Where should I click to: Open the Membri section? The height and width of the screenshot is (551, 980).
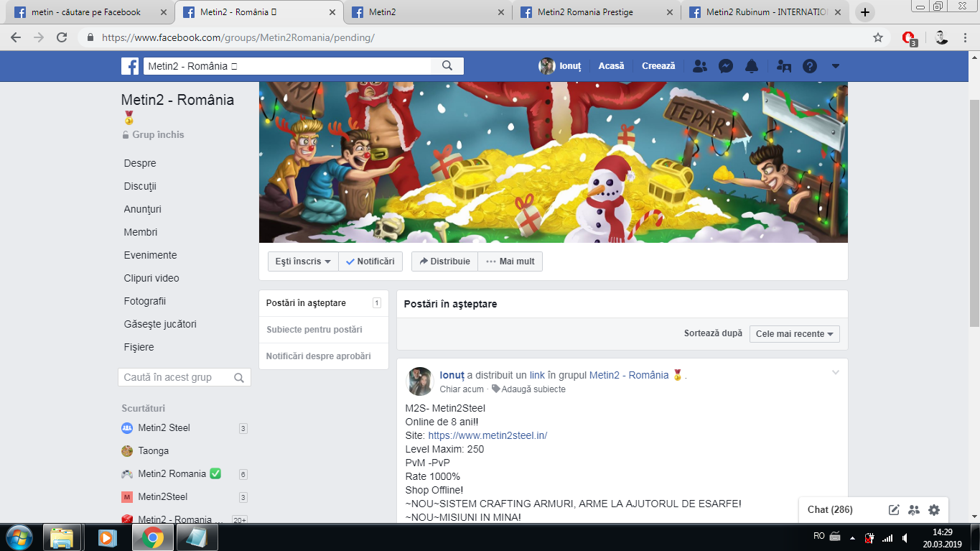141,232
